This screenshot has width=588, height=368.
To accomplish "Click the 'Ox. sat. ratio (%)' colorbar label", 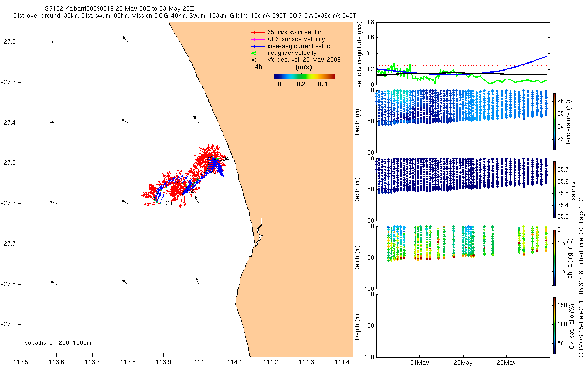I will pos(572,325).
